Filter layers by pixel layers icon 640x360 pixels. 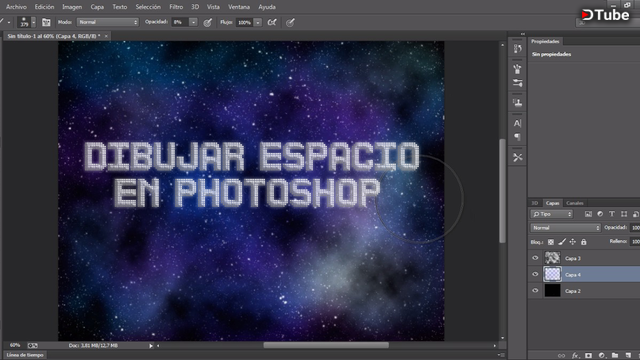[588, 214]
